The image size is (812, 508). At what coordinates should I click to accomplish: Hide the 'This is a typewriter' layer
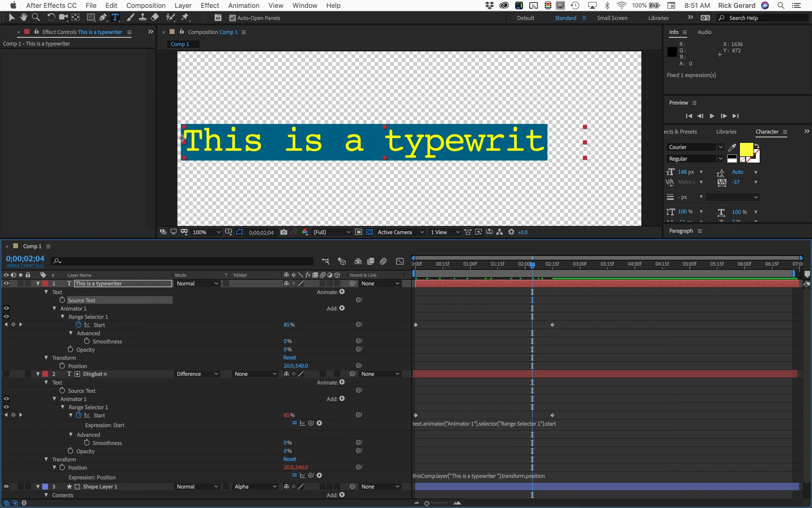(x=6, y=284)
